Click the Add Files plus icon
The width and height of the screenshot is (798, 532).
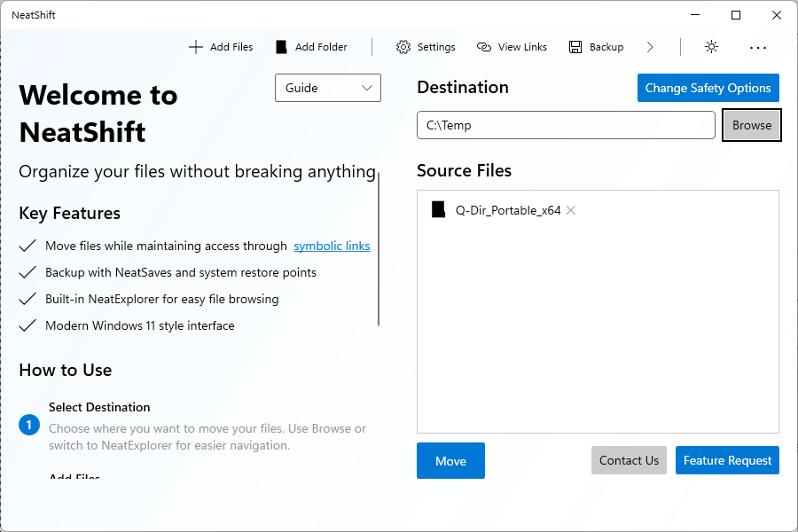tap(196, 47)
